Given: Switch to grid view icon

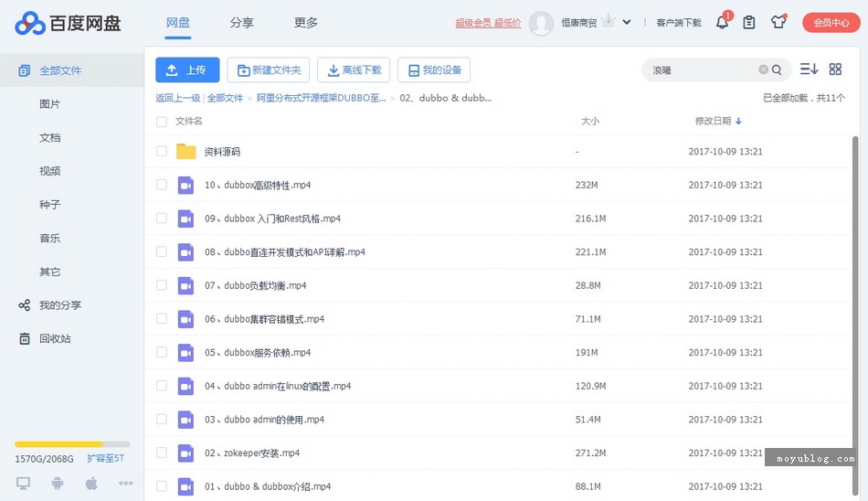Looking at the screenshot, I should 835,69.
